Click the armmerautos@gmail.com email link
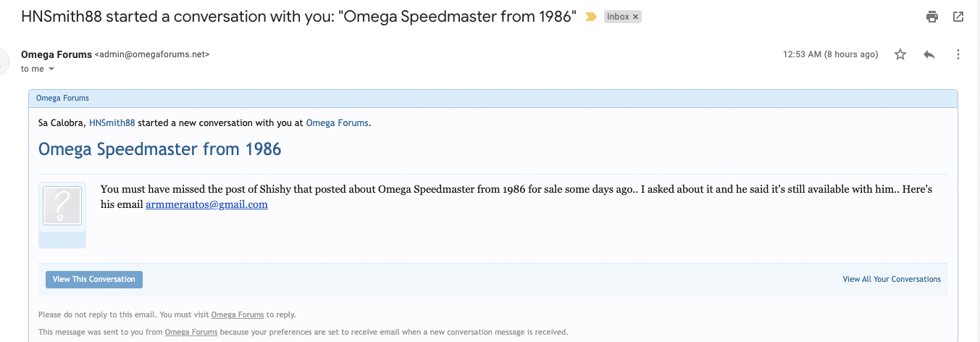Viewport: 980px width, 342px height. point(206,204)
